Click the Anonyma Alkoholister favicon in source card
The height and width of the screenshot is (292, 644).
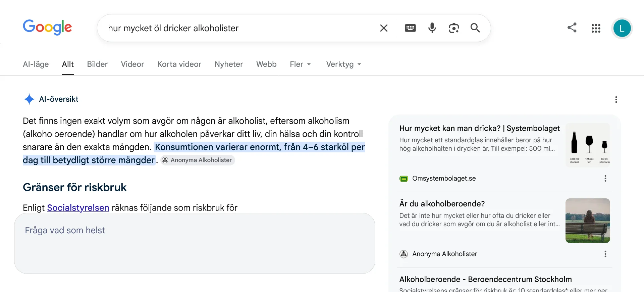[404, 254]
